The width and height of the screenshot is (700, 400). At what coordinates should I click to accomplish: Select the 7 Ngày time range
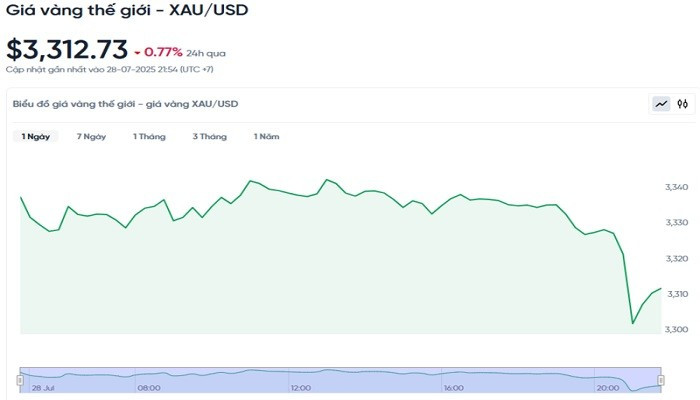[91, 136]
